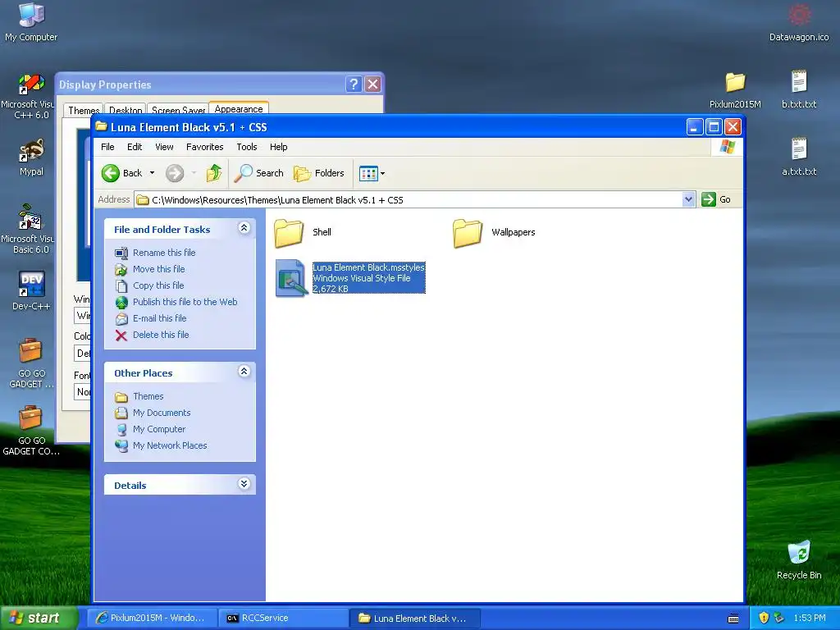Open My Computer link in Other Places
The height and width of the screenshot is (630, 840).
point(159,429)
